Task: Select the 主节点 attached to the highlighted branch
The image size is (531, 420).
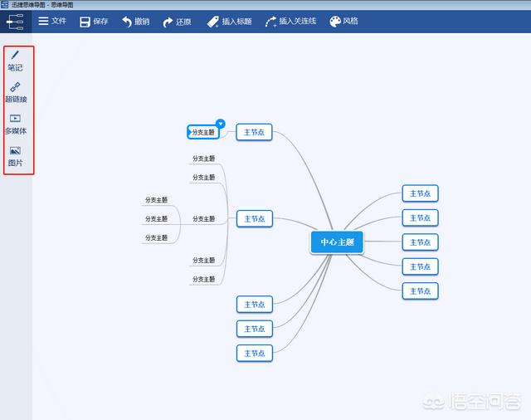Action: point(254,132)
